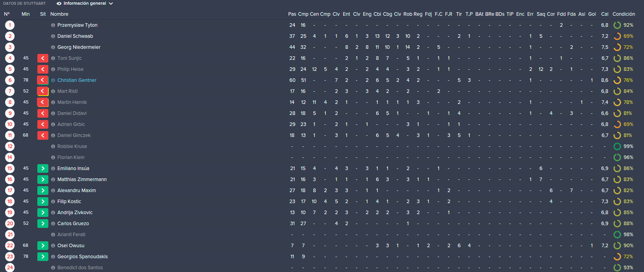644x272 pixels.
Task: Click the eye icon next to Información general
Action: click(x=59, y=4)
